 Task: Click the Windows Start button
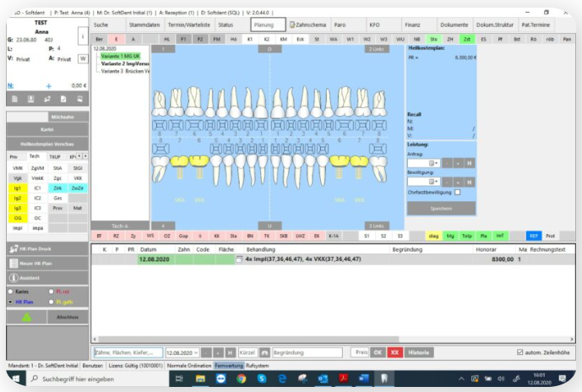(15, 378)
